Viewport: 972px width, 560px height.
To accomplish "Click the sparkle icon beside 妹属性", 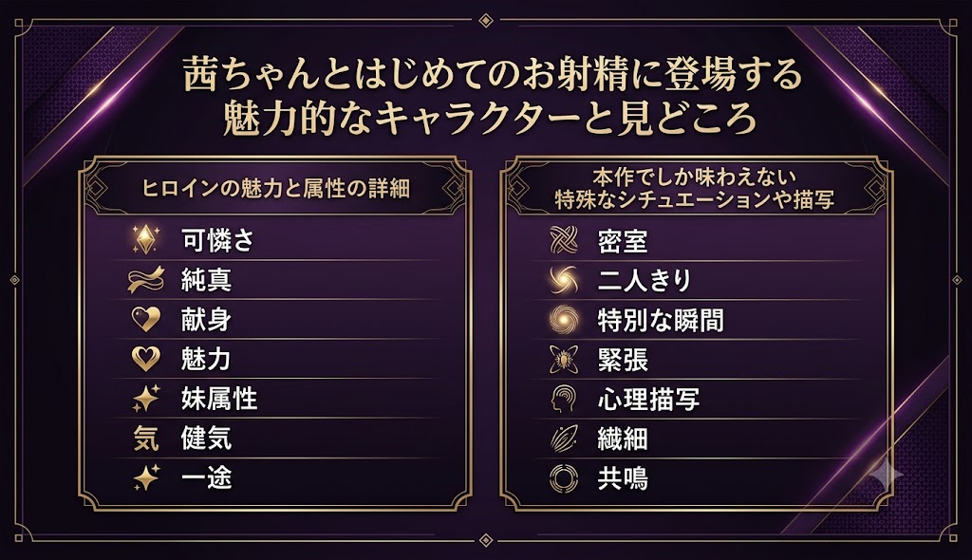I will tap(146, 398).
